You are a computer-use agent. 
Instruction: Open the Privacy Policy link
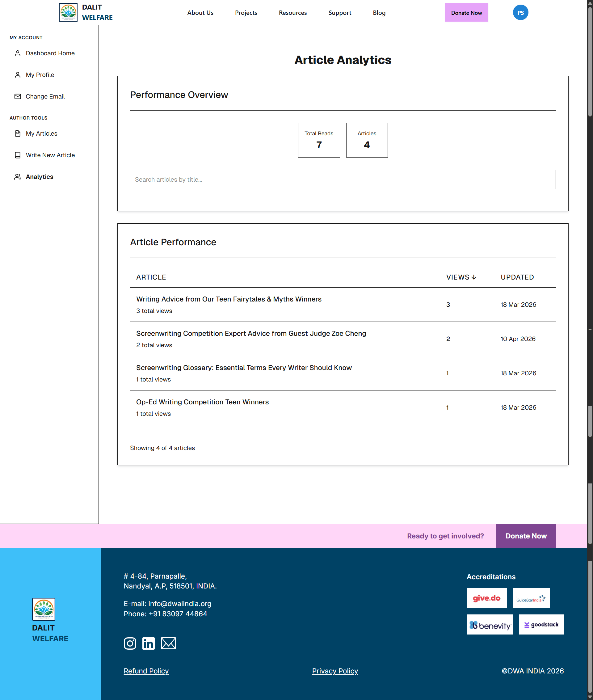tap(335, 671)
